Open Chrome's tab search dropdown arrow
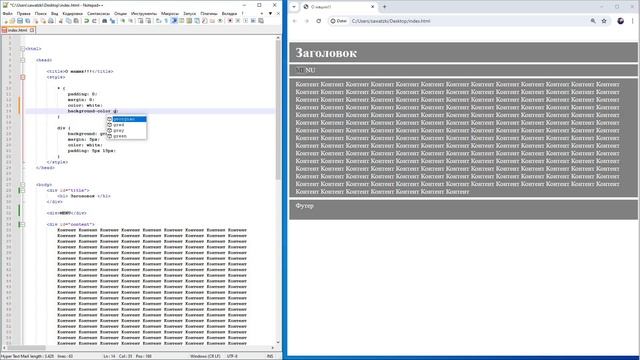640x360 pixels. click(294, 7)
